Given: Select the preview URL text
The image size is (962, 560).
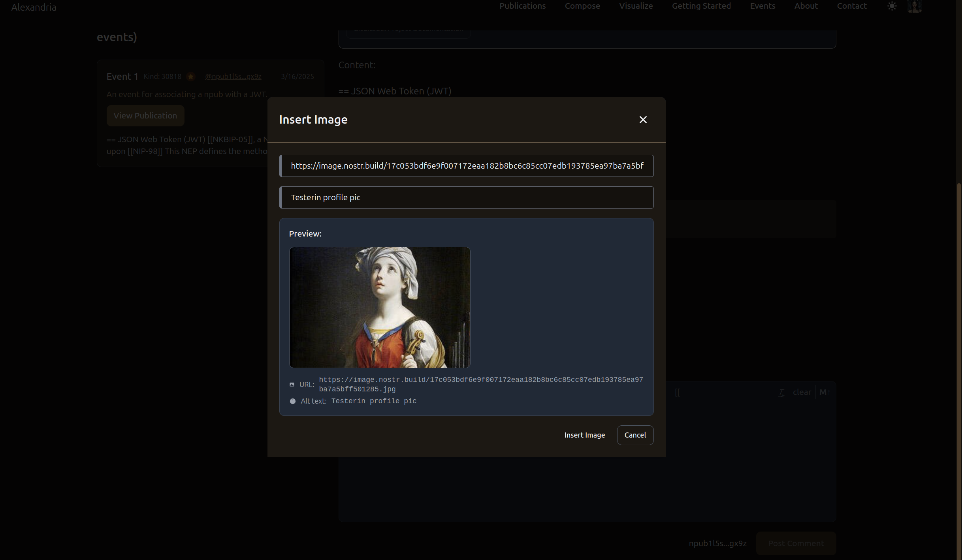Looking at the screenshot, I should (x=481, y=384).
